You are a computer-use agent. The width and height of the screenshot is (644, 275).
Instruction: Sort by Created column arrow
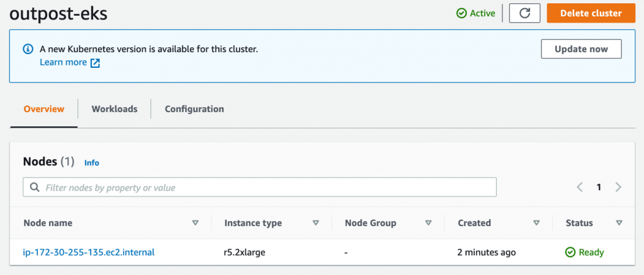(536, 223)
